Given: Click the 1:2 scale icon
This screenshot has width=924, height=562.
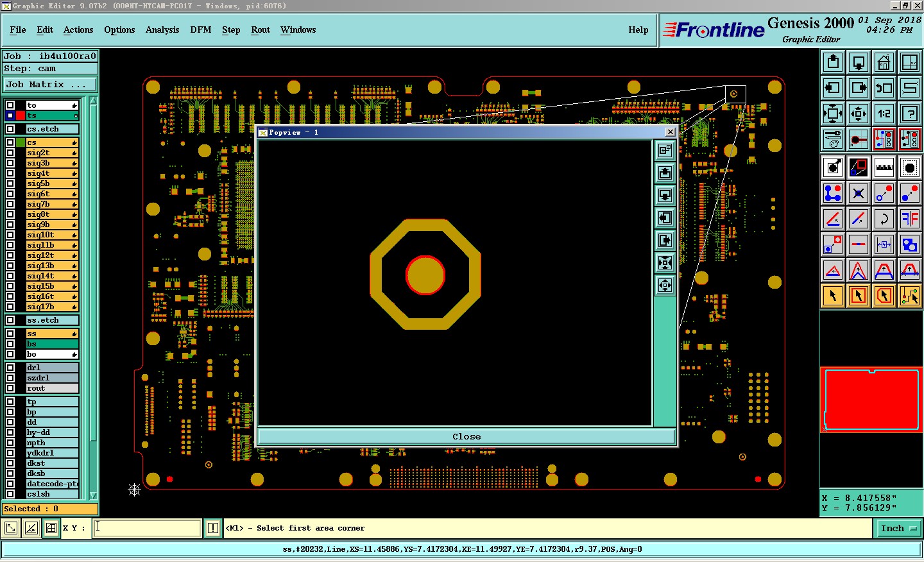Looking at the screenshot, I should 884,114.
